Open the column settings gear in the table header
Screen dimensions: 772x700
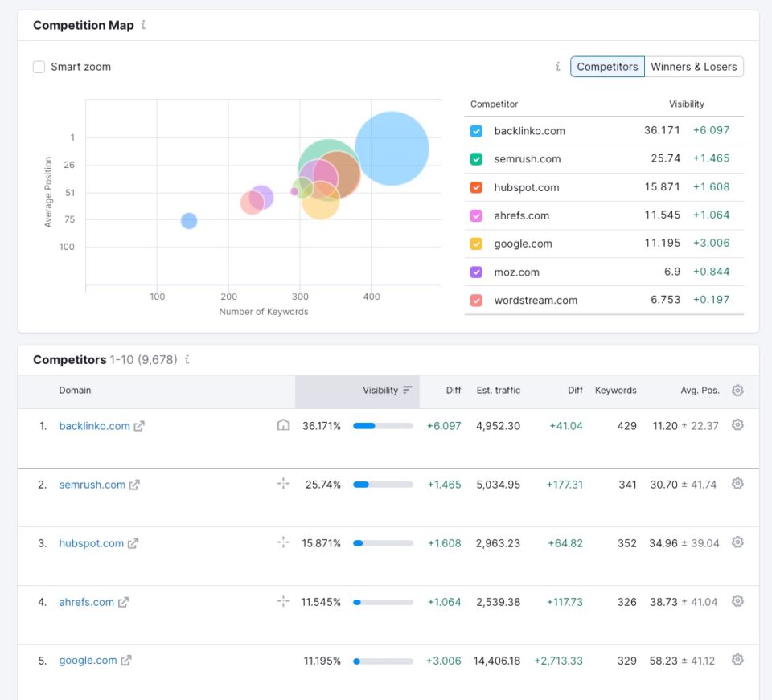(x=737, y=390)
